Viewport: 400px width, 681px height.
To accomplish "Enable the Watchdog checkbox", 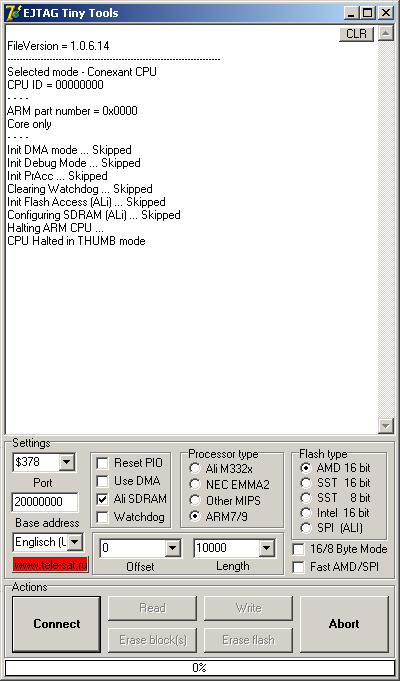I will tap(102, 517).
